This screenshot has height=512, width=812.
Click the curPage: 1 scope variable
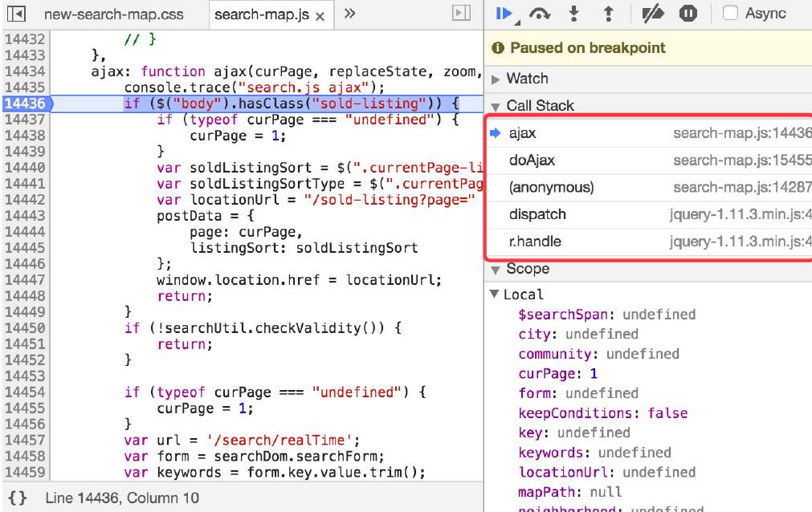point(558,374)
